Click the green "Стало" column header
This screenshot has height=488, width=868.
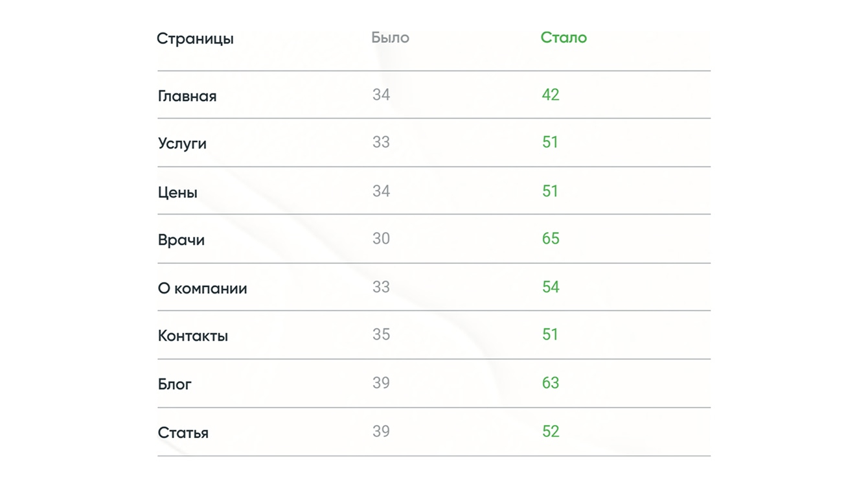click(x=564, y=38)
